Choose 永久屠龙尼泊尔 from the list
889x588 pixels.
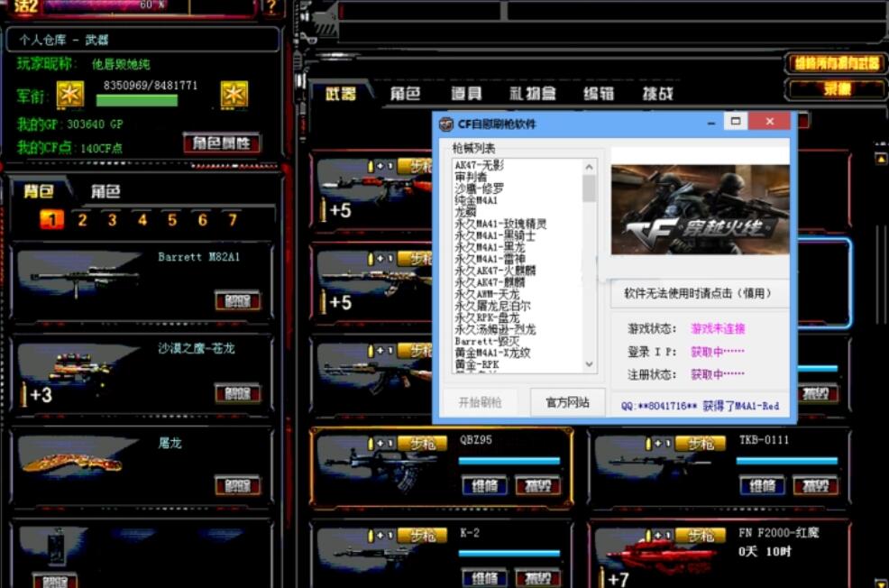coord(492,306)
